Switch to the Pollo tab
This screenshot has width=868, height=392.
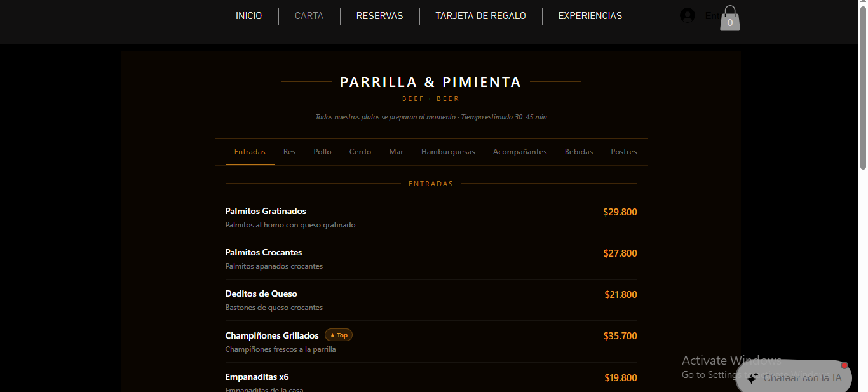[322, 152]
